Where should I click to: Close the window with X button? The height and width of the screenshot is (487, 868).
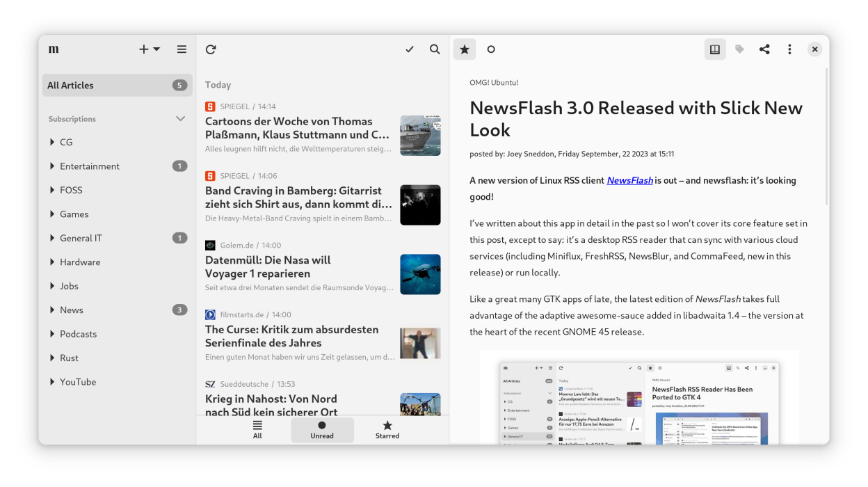tap(814, 49)
